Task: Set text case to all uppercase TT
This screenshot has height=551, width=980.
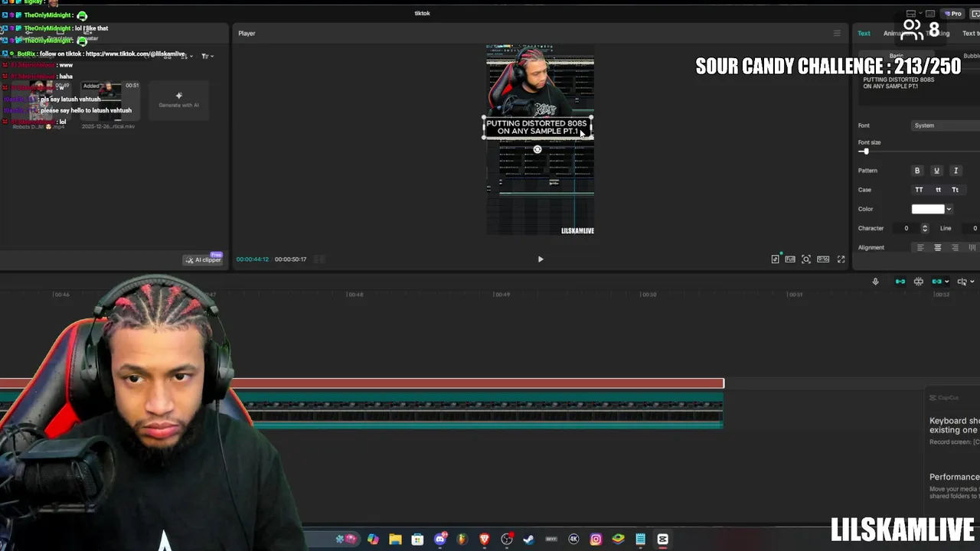Action: pyautogui.click(x=919, y=190)
